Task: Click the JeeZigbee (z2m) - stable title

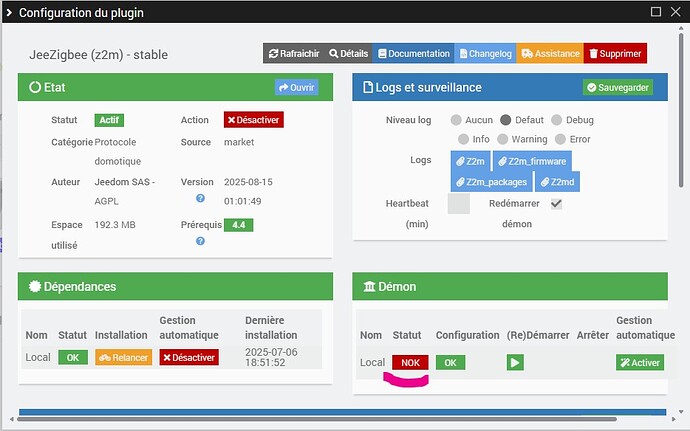Action: (99, 55)
